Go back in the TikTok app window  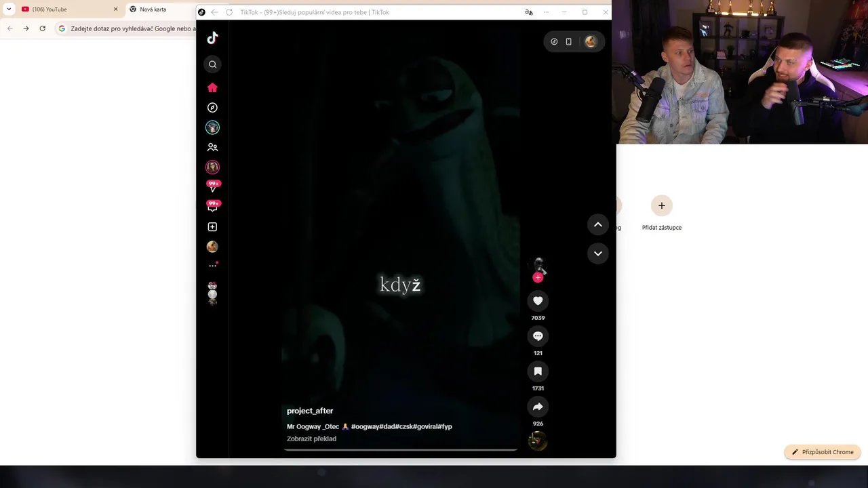tap(214, 12)
